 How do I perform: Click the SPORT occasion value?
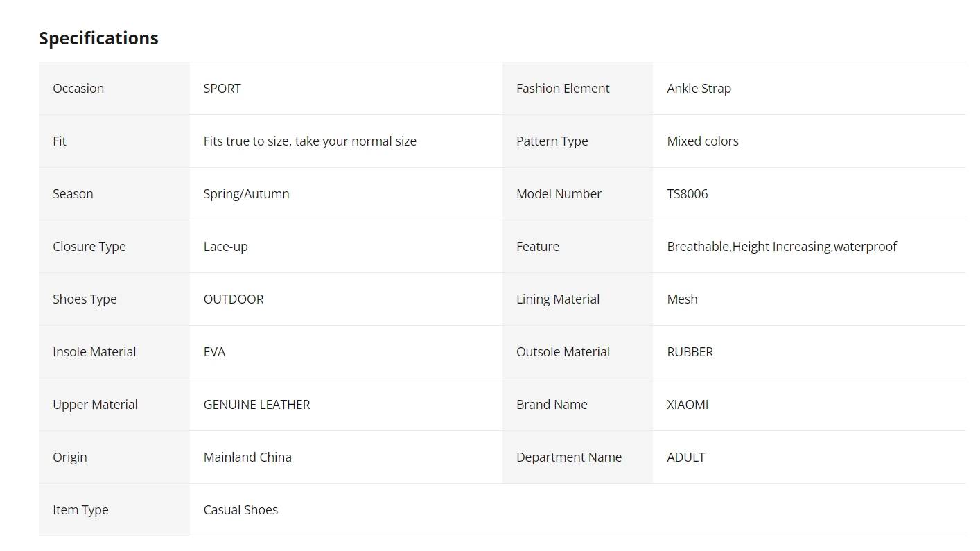(x=222, y=89)
